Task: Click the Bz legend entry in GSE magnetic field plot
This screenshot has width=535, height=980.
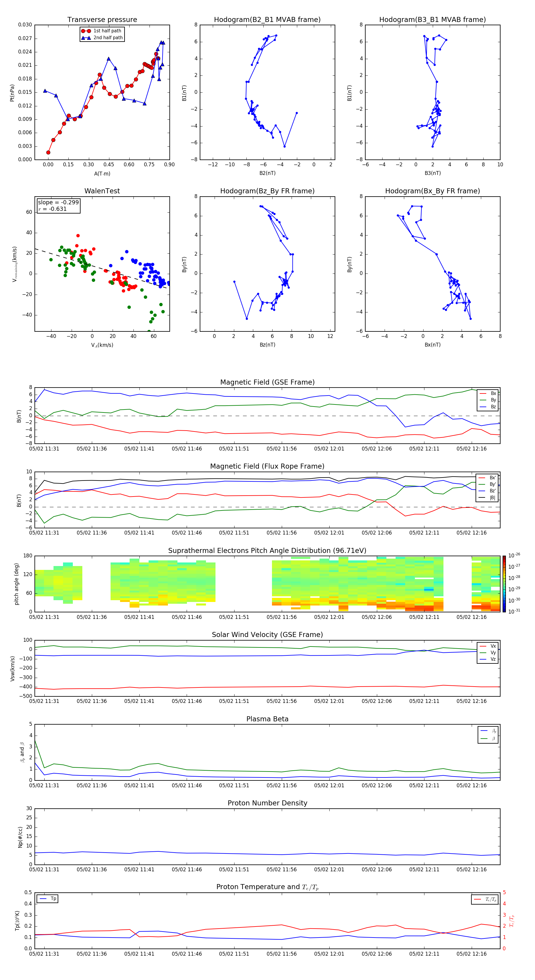Action: click(488, 407)
